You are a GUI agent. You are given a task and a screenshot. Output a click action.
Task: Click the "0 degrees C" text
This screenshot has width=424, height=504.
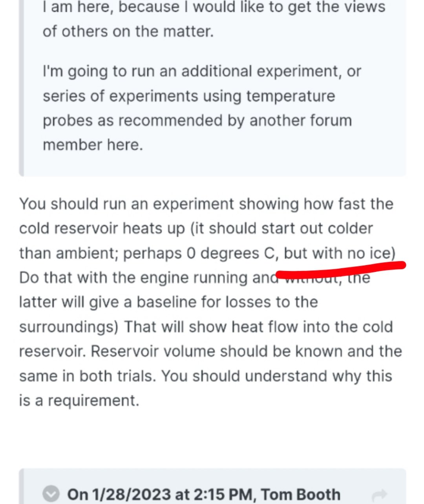(x=232, y=253)
